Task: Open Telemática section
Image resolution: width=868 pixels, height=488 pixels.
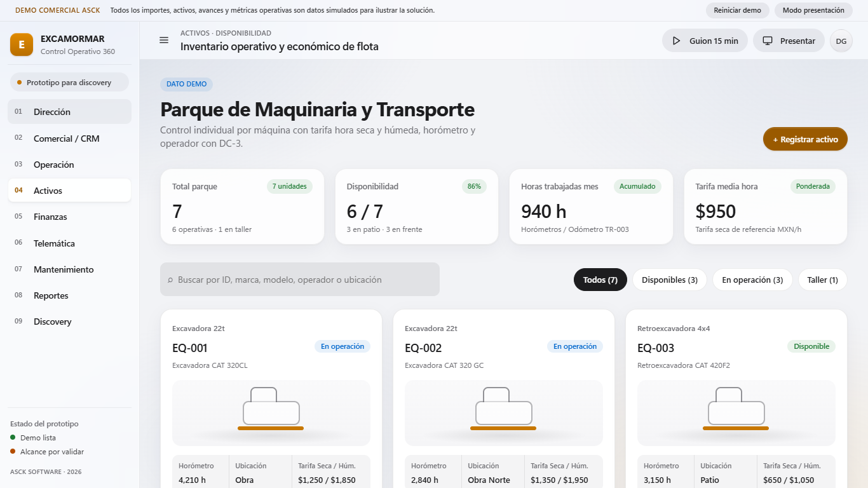Action: tap(70, 243)
